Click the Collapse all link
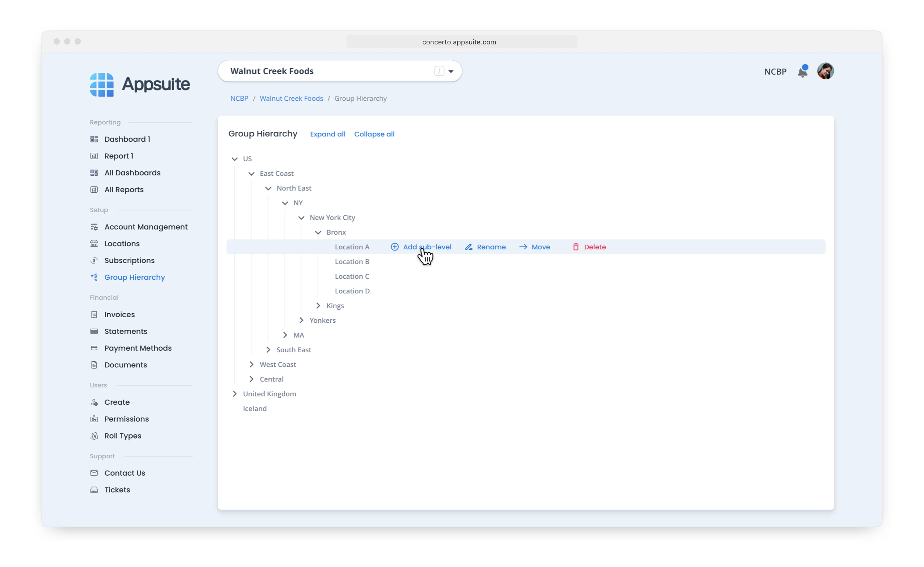Viewport: 924px width, 567px height. (374, 134)
